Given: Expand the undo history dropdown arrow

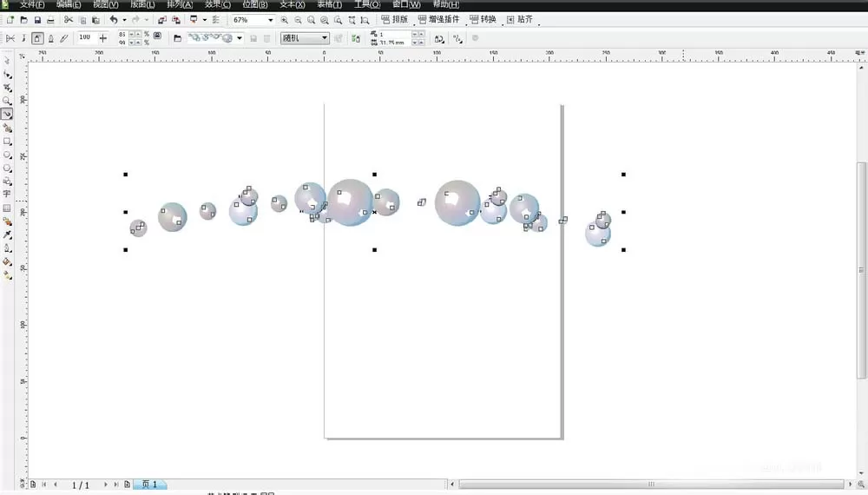Looking at the screenshot, I should pyautogui.click(x=124, y=20).
